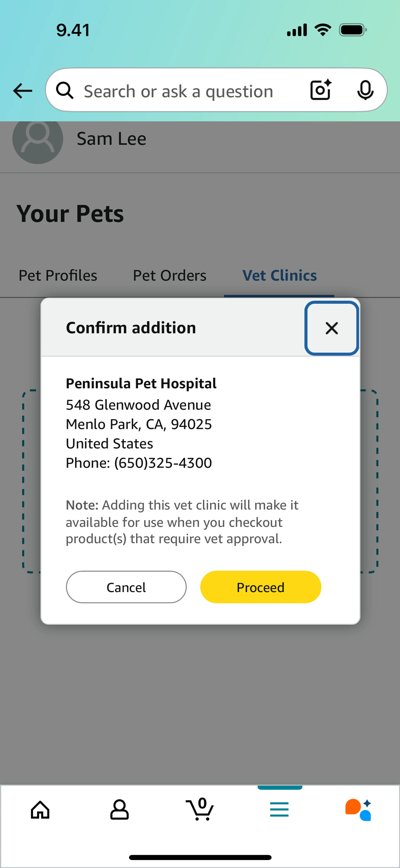Tap the microphone voice search icon
Screen dimensions: 400x868
(365, 90)
